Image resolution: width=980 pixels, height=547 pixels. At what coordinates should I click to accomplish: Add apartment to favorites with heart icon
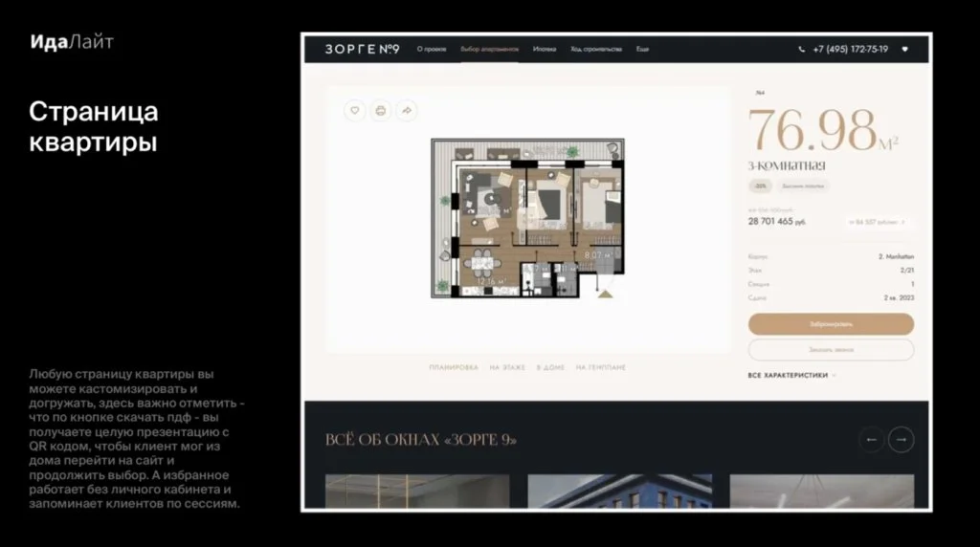[355, 111]
